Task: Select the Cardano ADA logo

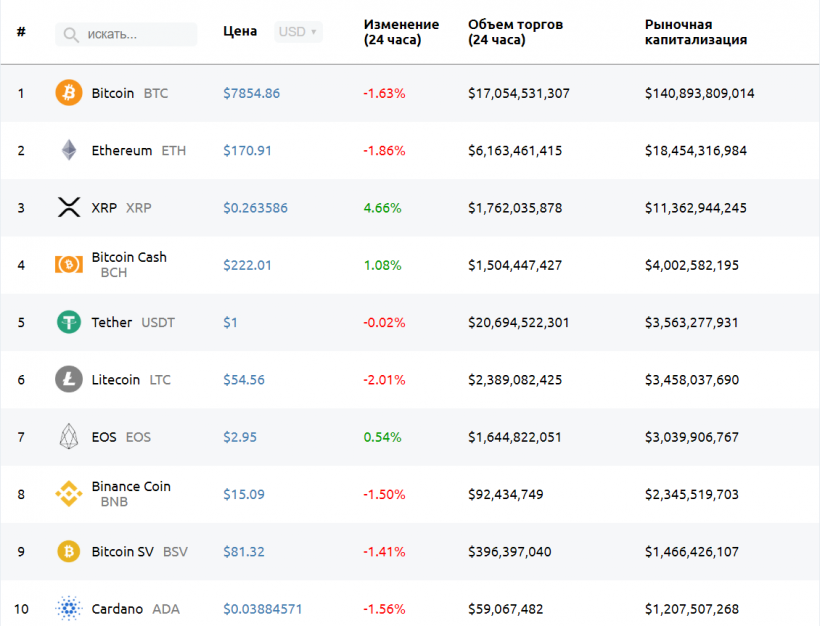Action: click(68, 608)
